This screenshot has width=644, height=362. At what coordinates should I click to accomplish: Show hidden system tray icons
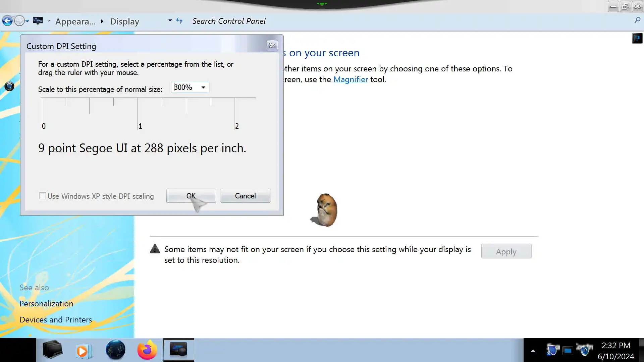[533, 351]
